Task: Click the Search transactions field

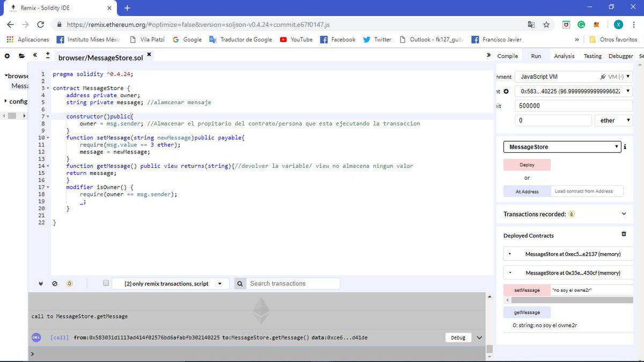Action: [293, 284]
